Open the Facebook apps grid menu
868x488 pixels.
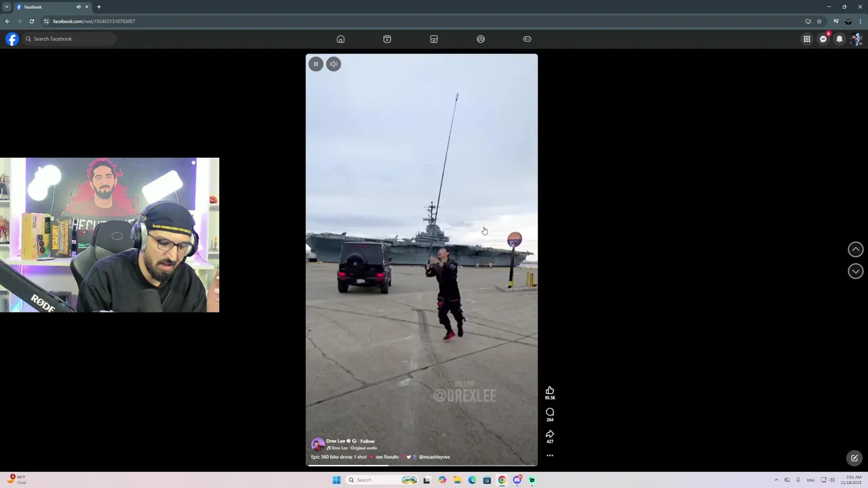click(x=807, y=39)
